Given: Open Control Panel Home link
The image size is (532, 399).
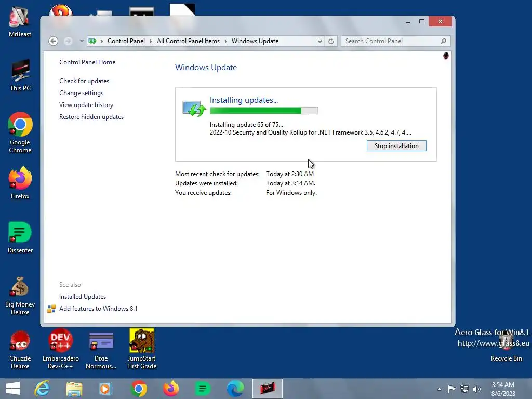Looking at the screenshot, I should [x=87, y=62].
